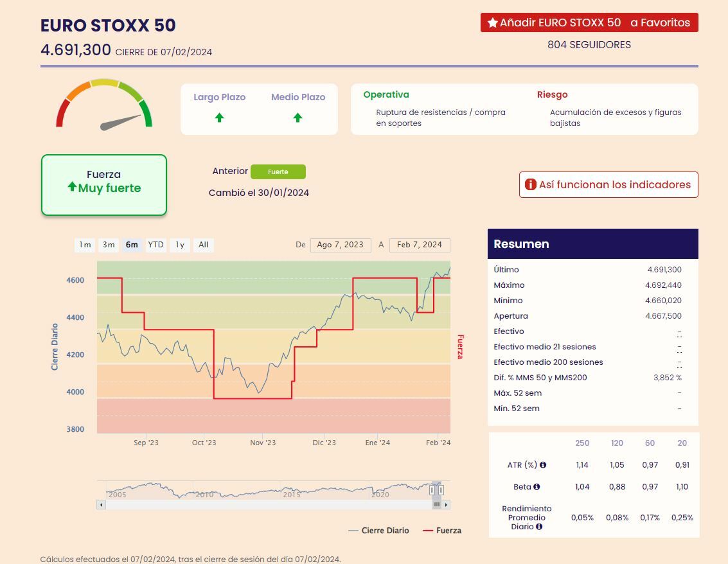The width and height of the screenshot is (728, 564).
Task: Click the Fuerte previous strength badge
Action: 278,172
